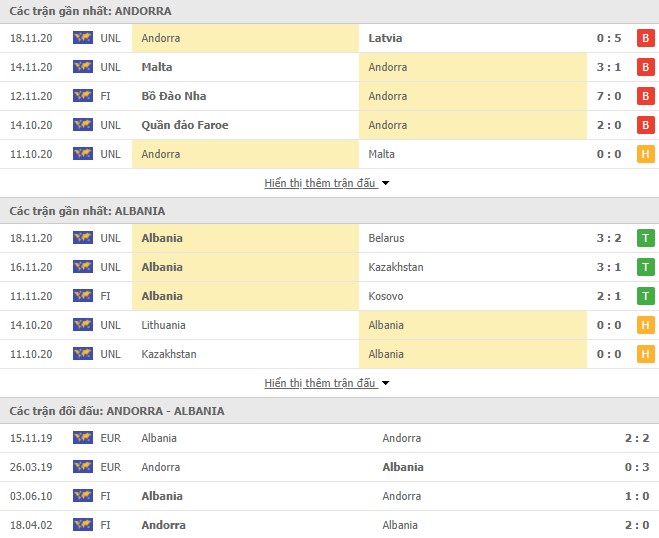Image resolution: width=659 pixels, height=538 pixels.
Task: Open the Lithuania team name
Action: [x=163, y=325]
